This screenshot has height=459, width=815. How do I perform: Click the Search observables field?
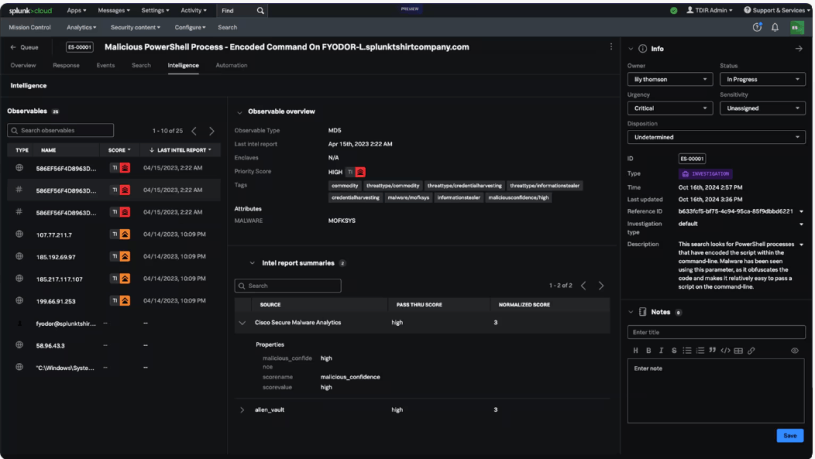pos(60,130)
